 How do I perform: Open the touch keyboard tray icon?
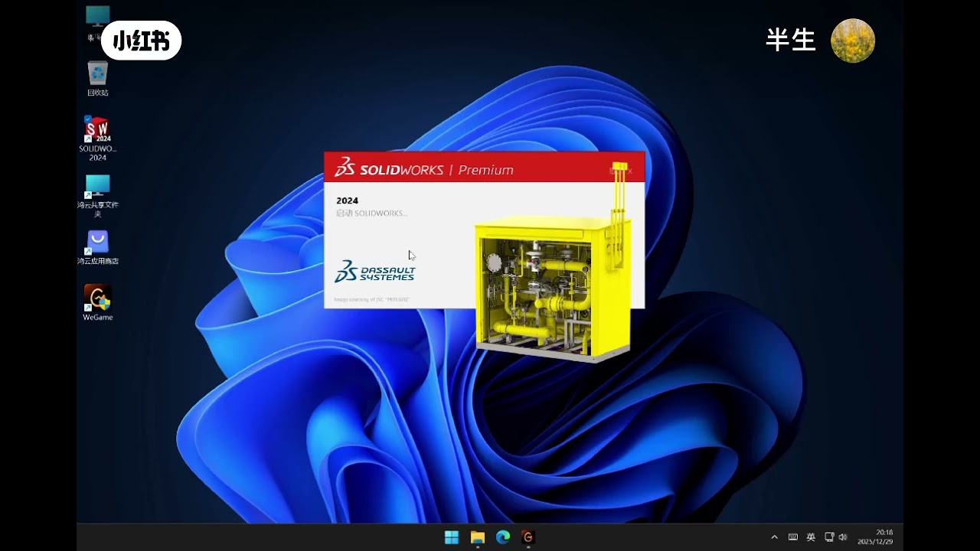pos(793,537)
